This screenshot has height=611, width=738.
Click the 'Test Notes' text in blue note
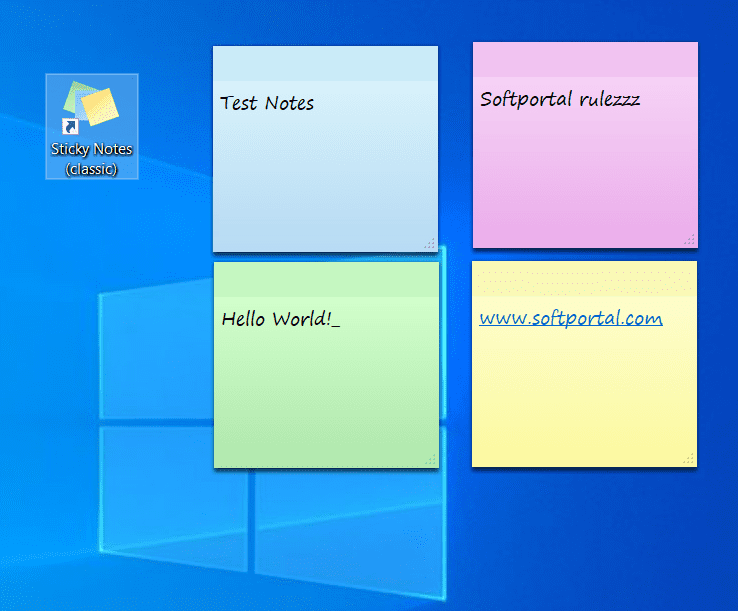pyautogui.click(x=267, y=103)
